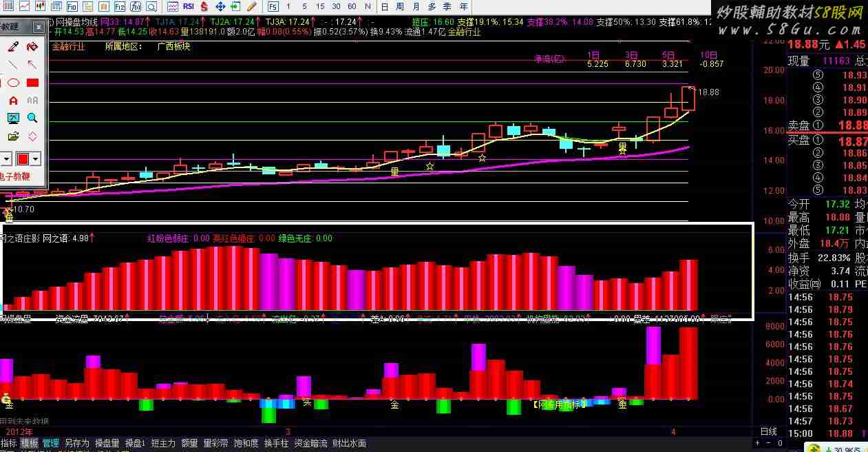This screenshot has width=868, height=452.
Task: Select the 财出水面 indicator tab
Action: [x=350, y=443]
